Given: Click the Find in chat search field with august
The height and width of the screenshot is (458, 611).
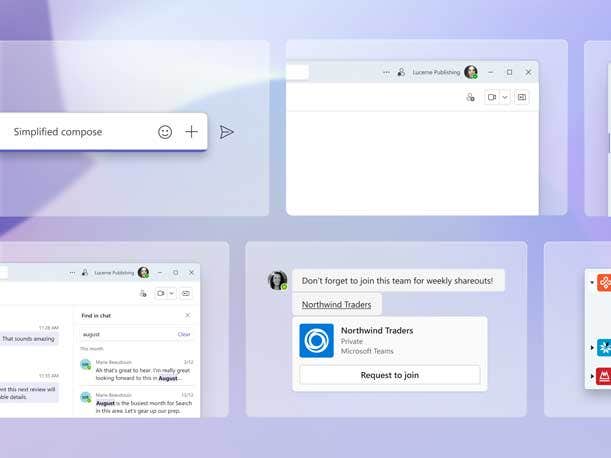Looking at the screenshot, I should coord(125,334).
